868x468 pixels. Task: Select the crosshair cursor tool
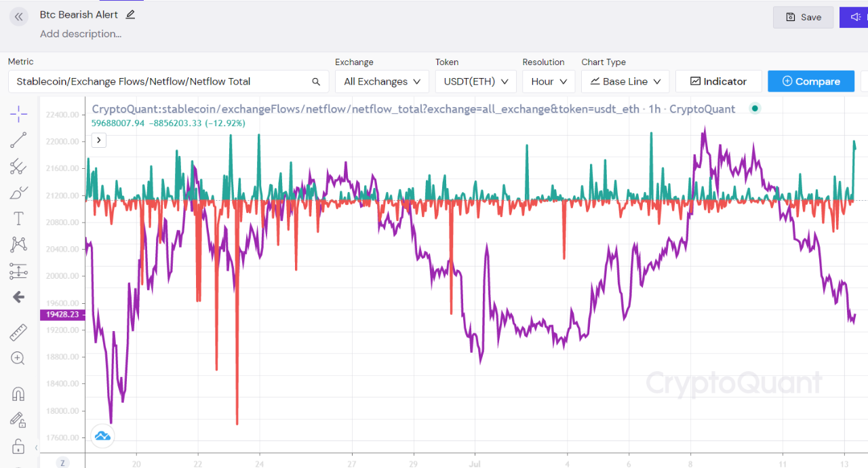point(18,114)
